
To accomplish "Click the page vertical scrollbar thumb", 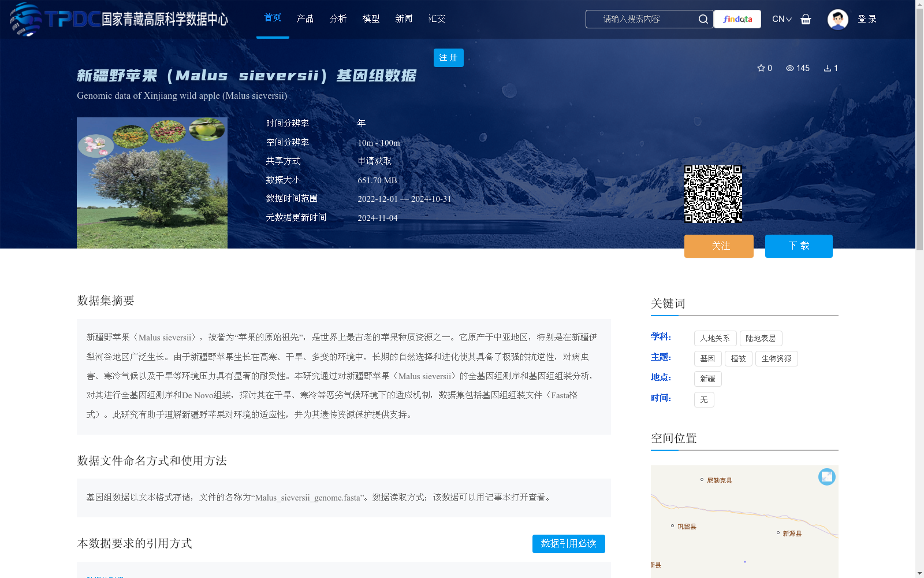I will click(919, 130).
